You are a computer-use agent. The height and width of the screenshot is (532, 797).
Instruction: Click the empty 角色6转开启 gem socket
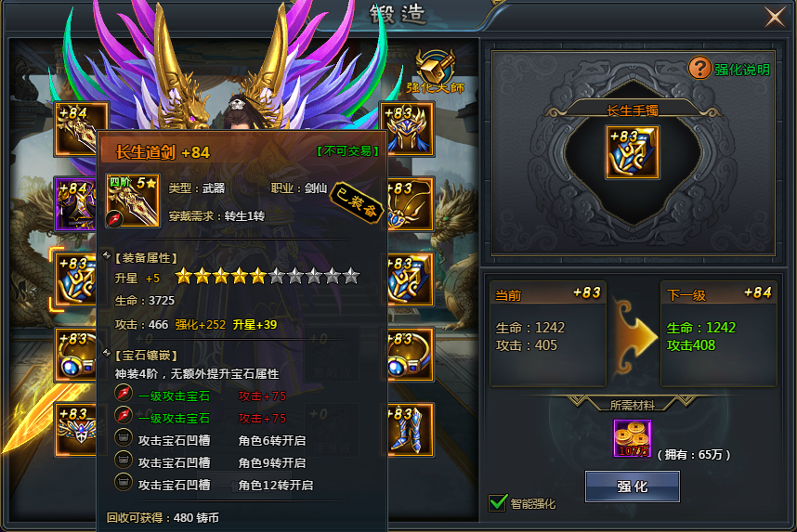123,438
